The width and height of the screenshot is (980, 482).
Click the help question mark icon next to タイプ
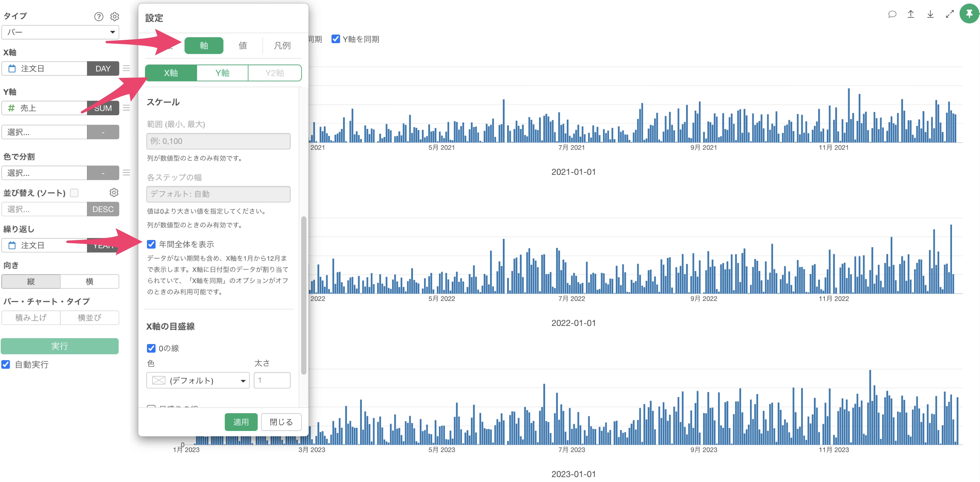(x=99, y=16)
